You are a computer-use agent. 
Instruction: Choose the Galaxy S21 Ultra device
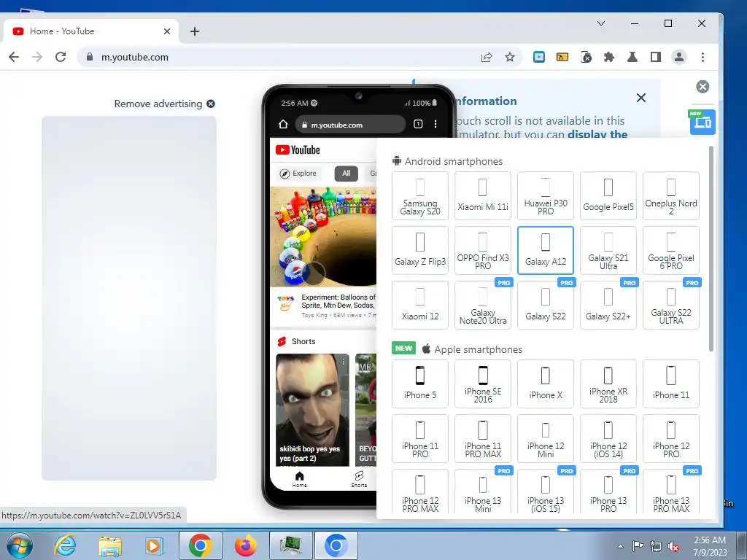(608, 251)
